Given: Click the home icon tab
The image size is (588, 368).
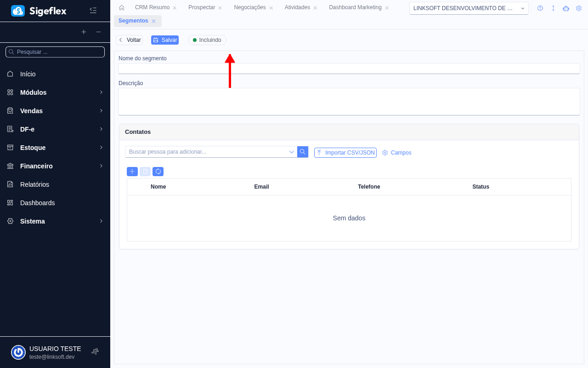Looking at the screenshot, I should point(122,7).
